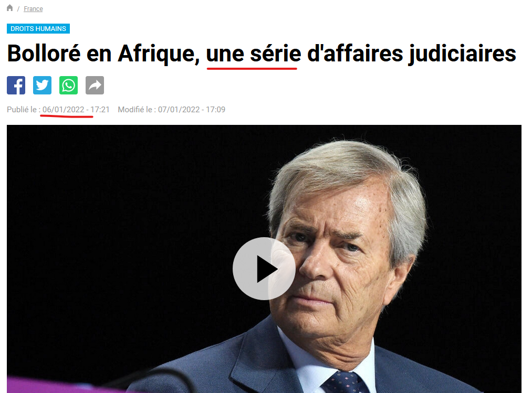Click the headline word "Bolloré"
The height and width of the screenshot is (393, 532).
(x=44, y=54)
